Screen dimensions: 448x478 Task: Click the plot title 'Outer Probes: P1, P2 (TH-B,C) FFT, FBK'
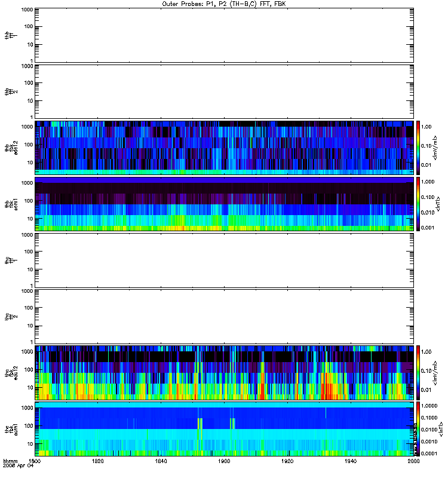(x=224, y=4)
